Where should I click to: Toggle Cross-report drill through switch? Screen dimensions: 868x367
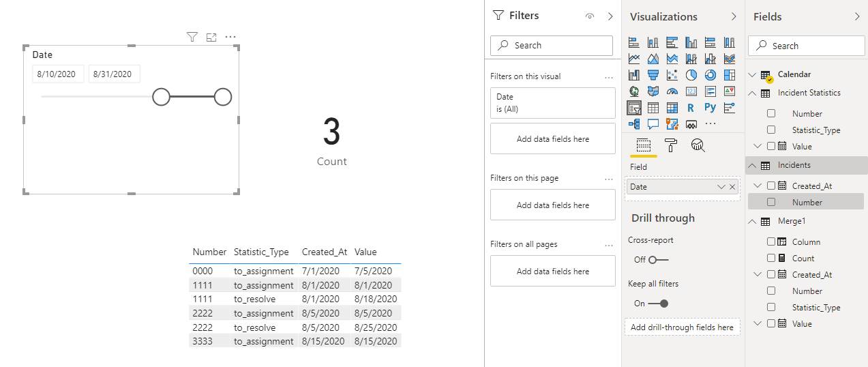tap(657, 260)
